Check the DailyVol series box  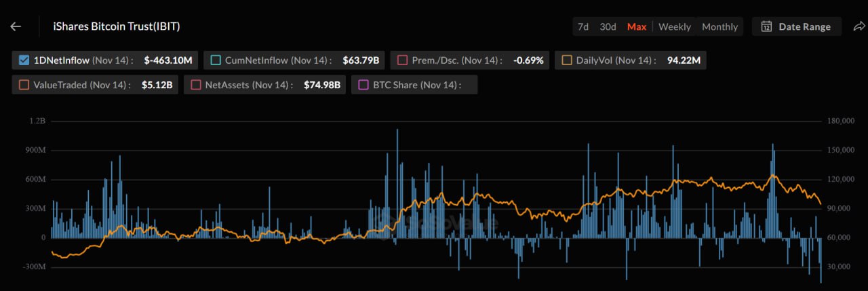tap(567, 60)
